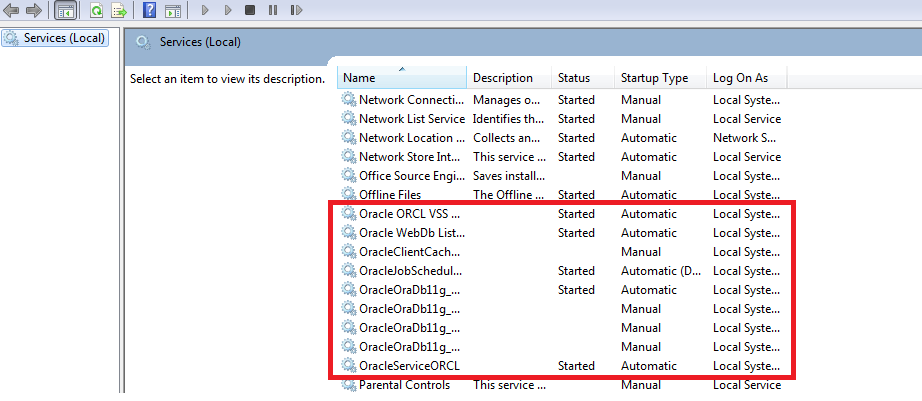
Task: Click gear icon of Office Source Engi... row
Action: click(349, 175)
